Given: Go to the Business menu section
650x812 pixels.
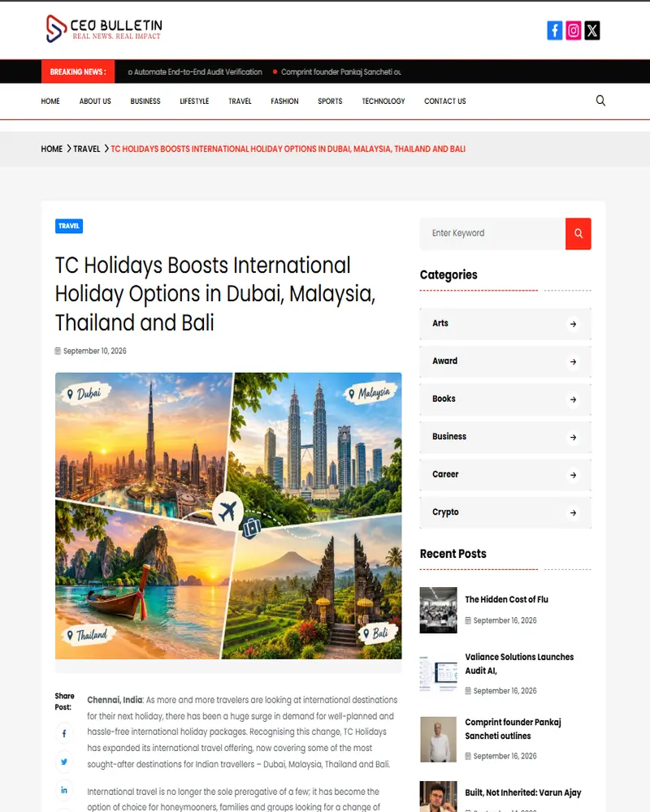Looking at the screenshot, I should pyautogui.click(x=145, y=101).
